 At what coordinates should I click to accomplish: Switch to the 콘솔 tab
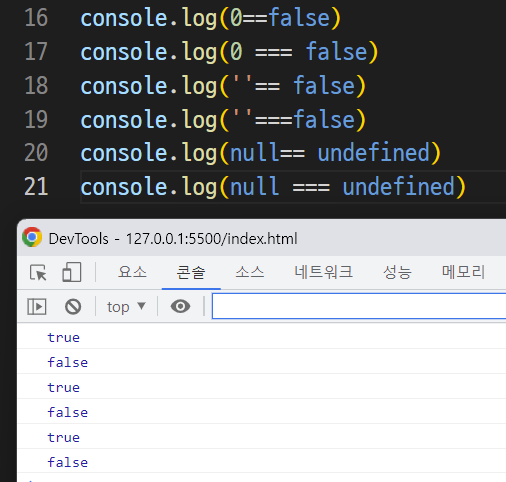coord(191,272)
